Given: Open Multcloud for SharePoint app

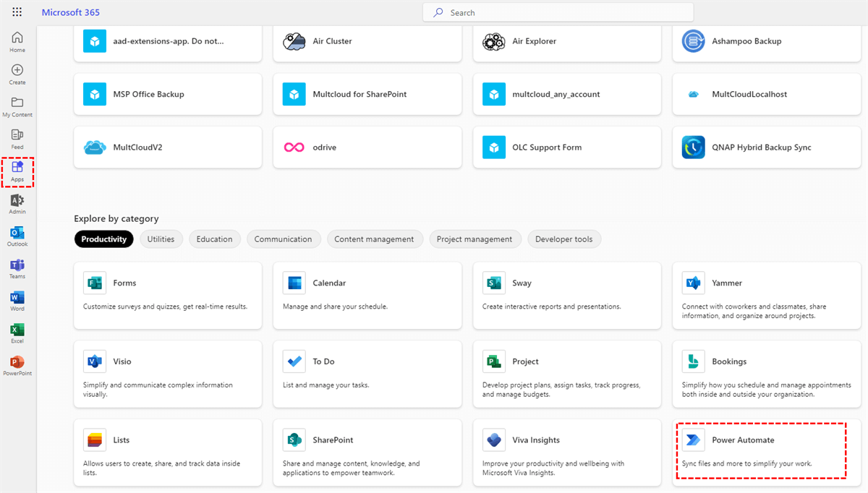Looking at the screenshot, I should pyautogui.click(x=367, y=94).
